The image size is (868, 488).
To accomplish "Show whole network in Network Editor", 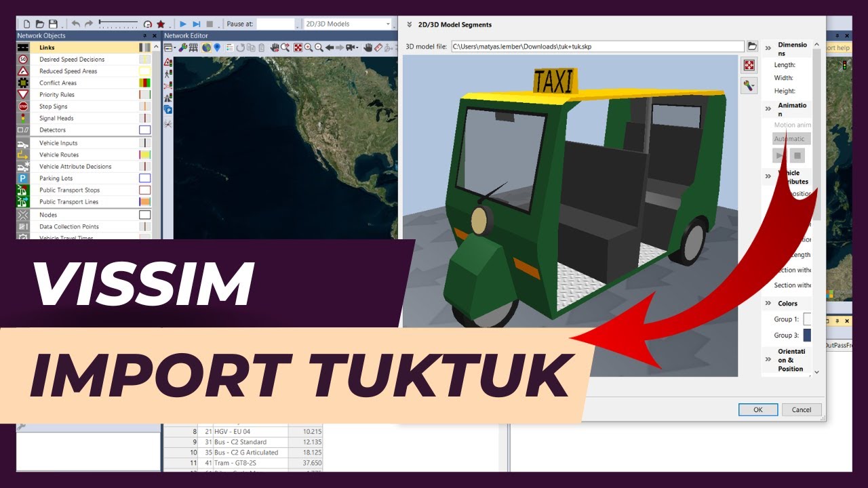I will (x=298, y=47).
